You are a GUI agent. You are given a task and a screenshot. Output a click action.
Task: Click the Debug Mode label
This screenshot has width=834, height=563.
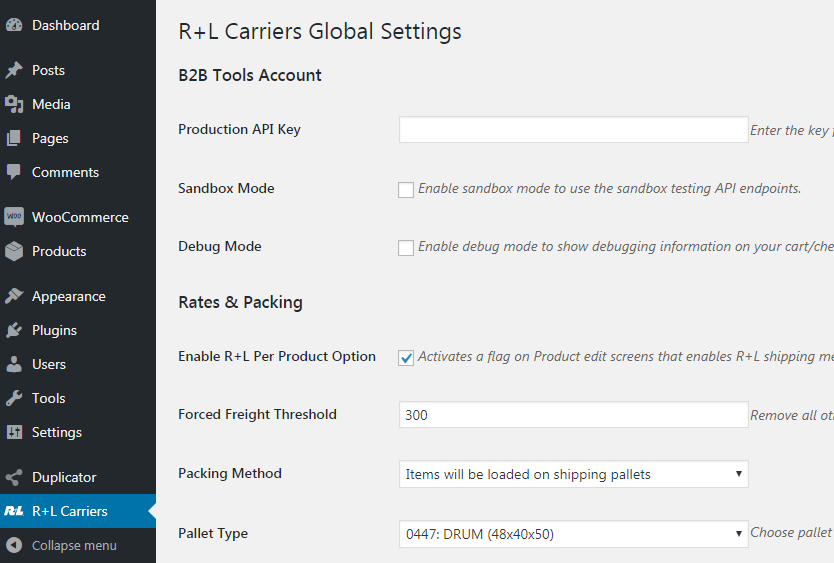click(220, 246)
